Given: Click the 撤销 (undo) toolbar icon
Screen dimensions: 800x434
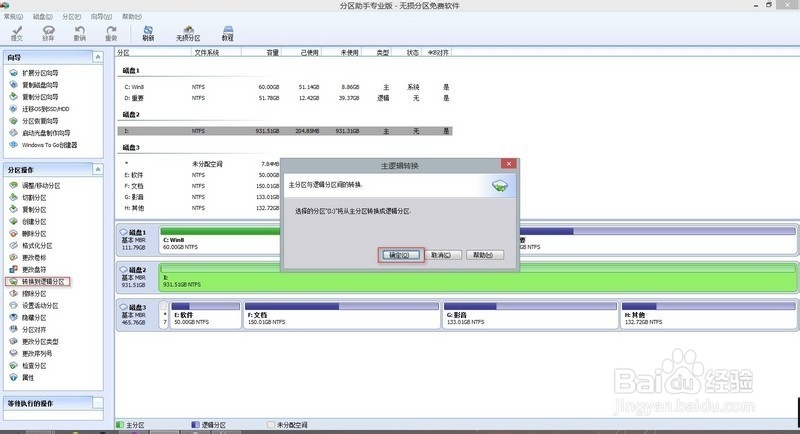Looking at the screenshot, I should [80, 34].
